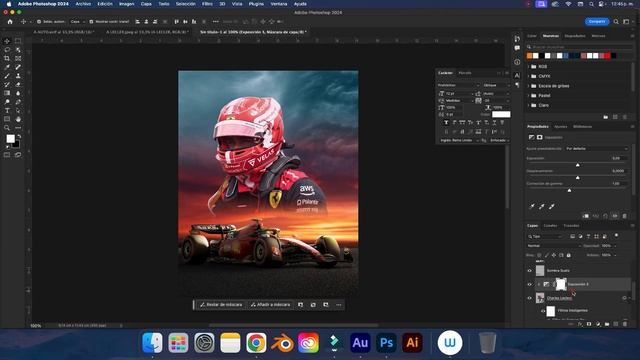Select the mask icon in Properties panel
The width and height of the screenshot is (640, 360).
pyautogui.click(x=540, y=138)
